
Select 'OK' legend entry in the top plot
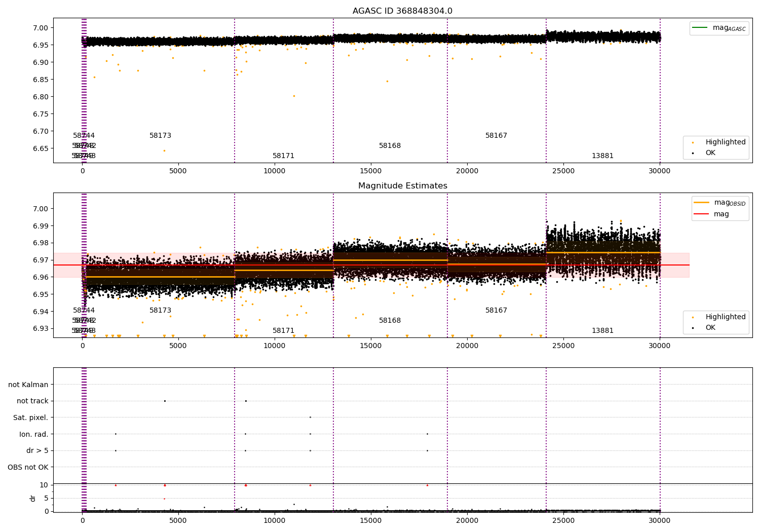(710, 153)
